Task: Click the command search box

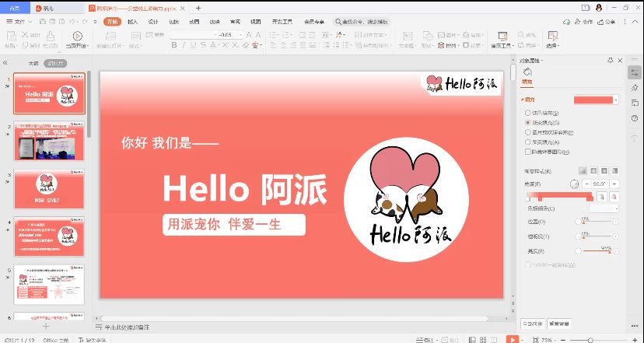Action: 362,21
